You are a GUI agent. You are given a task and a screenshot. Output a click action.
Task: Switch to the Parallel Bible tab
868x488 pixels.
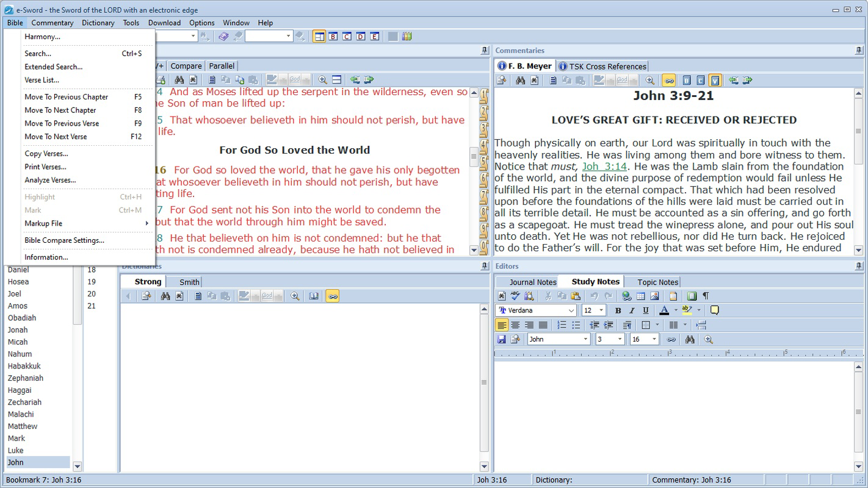[222, 66]
